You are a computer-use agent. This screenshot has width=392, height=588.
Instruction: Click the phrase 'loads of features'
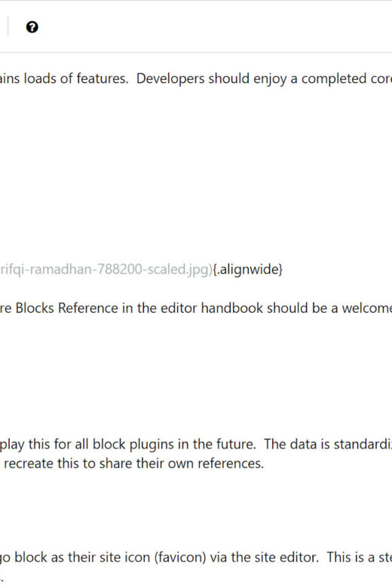76,78
